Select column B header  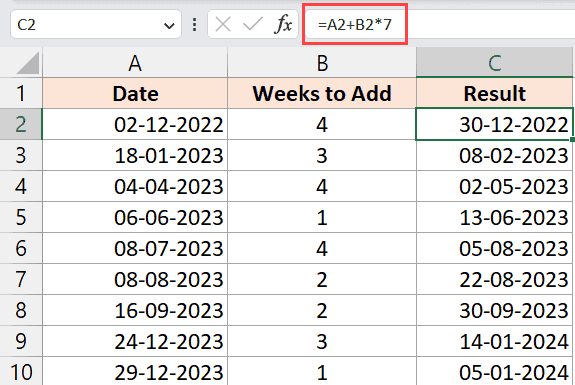(322, 63)
